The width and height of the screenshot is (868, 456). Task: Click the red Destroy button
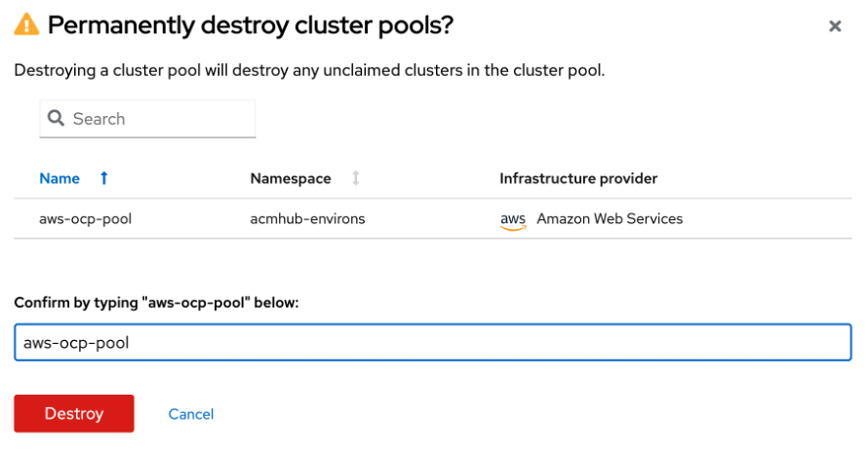click(x=74, y=413)
